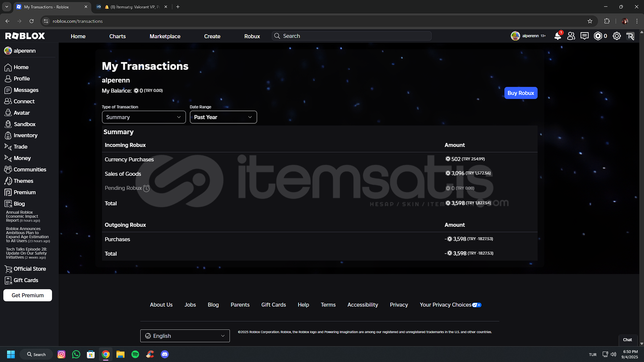
Task: Click the Pending Robux clock icon
Action: 146,189
